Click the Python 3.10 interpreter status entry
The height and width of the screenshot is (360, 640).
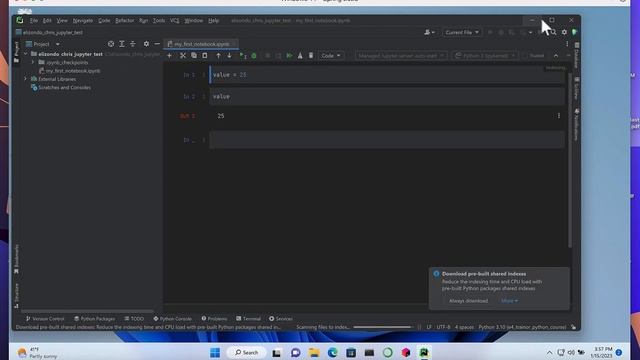coord(522,327)
